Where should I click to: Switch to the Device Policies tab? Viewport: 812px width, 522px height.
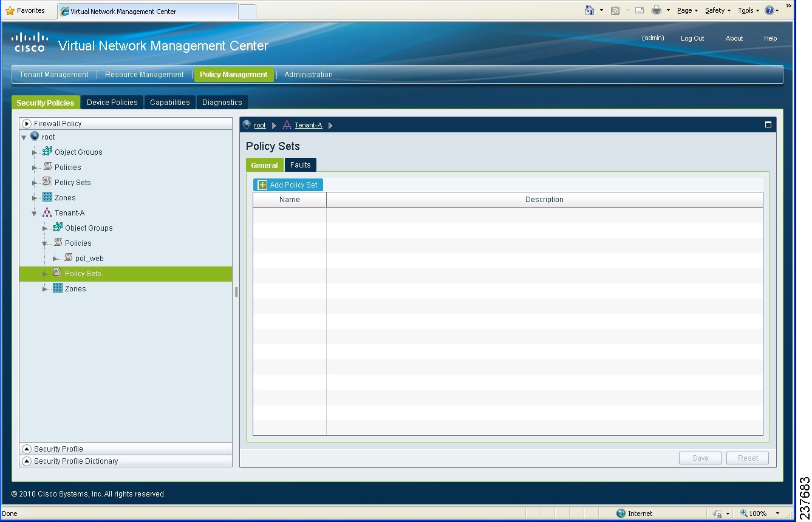coord(112,102)
